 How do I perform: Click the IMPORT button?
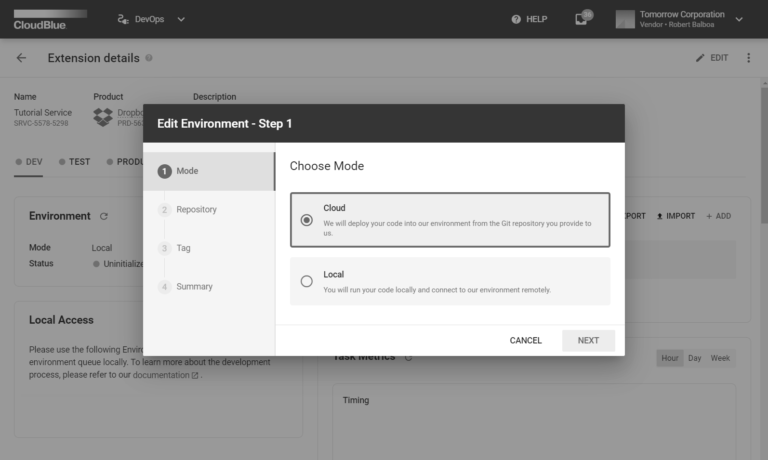click(675, 216)
